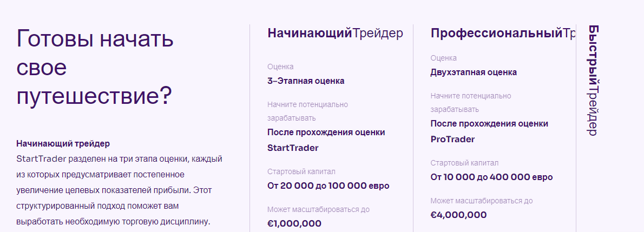The width and height of the screenshot is (644, 232).
Task: Click После прохождения оценки ProTrader
Action: click(x=489, y=131)
